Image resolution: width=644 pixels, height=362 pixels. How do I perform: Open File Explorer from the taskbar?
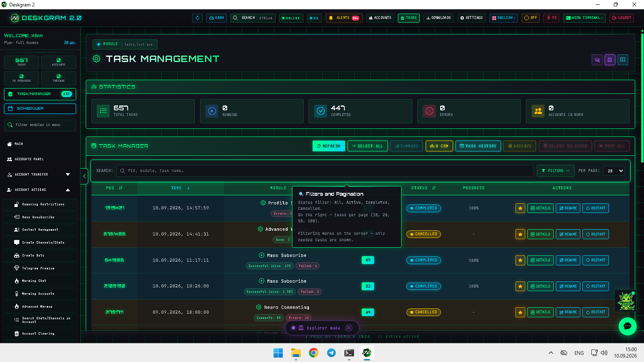point(296,353)
